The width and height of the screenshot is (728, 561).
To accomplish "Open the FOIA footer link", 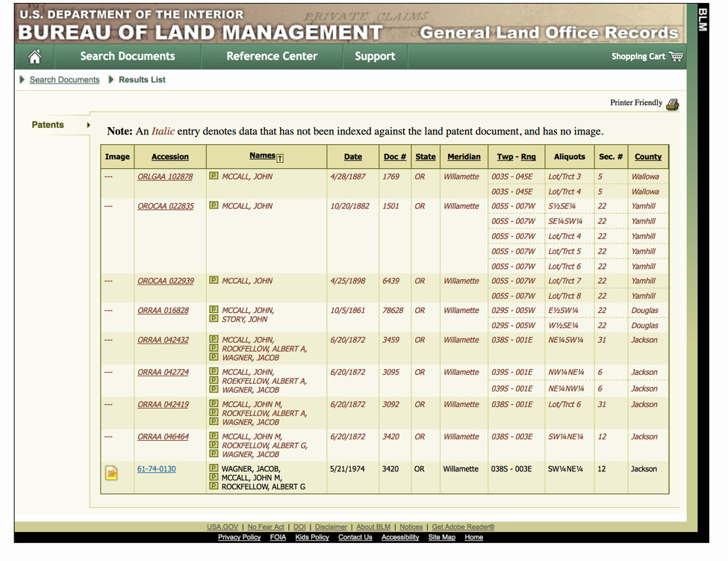I will pos(278,537).
